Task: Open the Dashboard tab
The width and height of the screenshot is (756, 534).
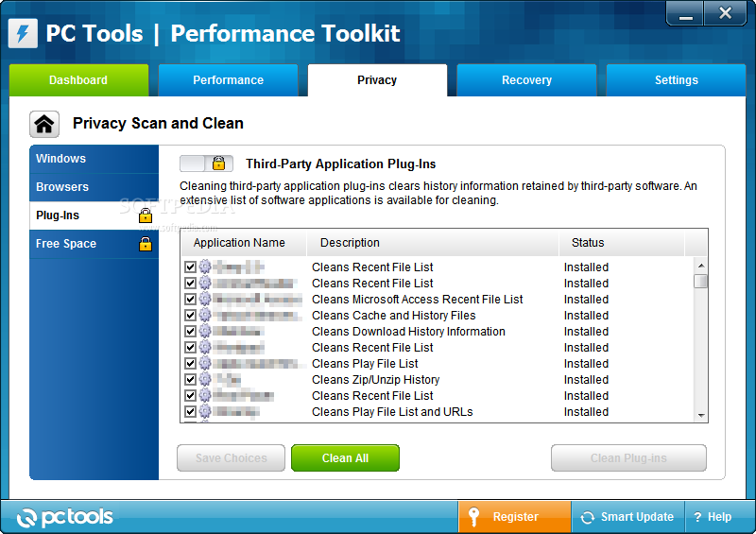Action: [x=78, y=80]
